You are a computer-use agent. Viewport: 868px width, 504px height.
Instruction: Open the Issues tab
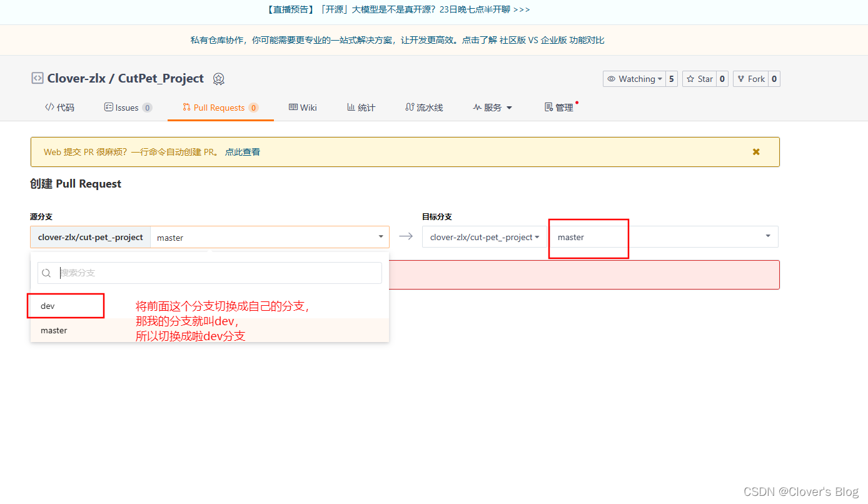pyautogui.click(x=128, y=108)
